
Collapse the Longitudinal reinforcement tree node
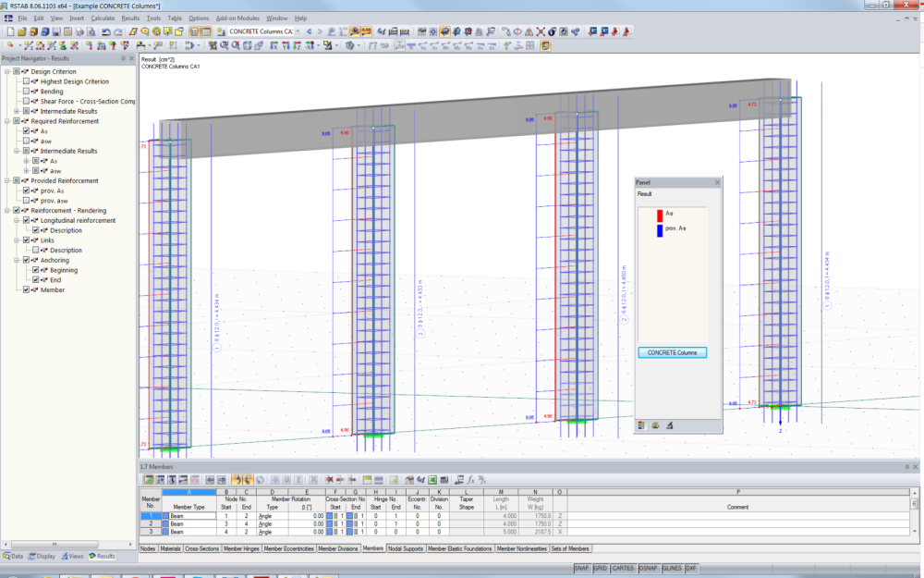17,221
